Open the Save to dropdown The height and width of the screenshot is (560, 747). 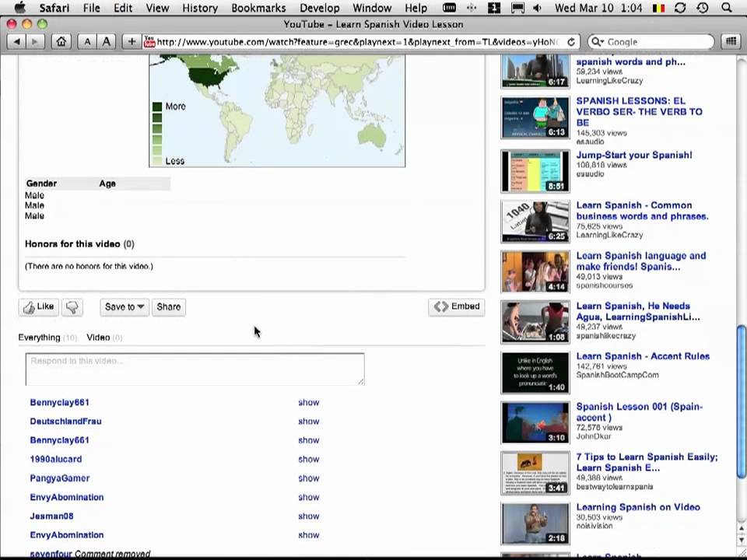124,307
